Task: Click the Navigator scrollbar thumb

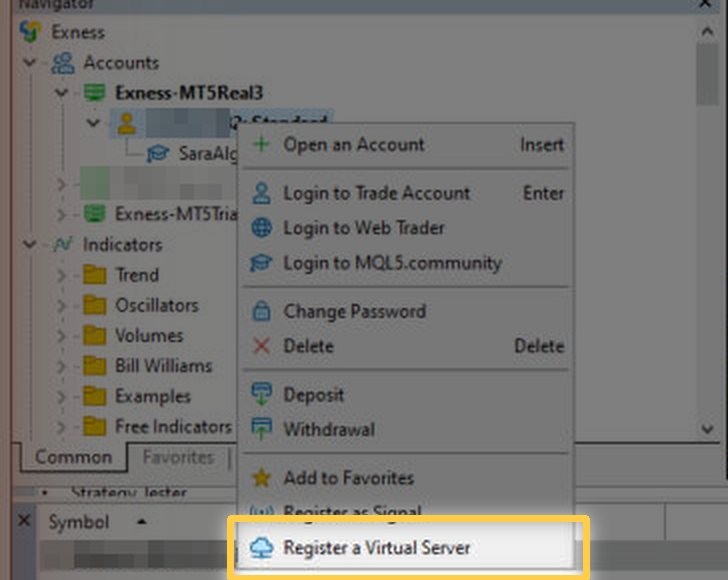Action: (x=707, y=75)
